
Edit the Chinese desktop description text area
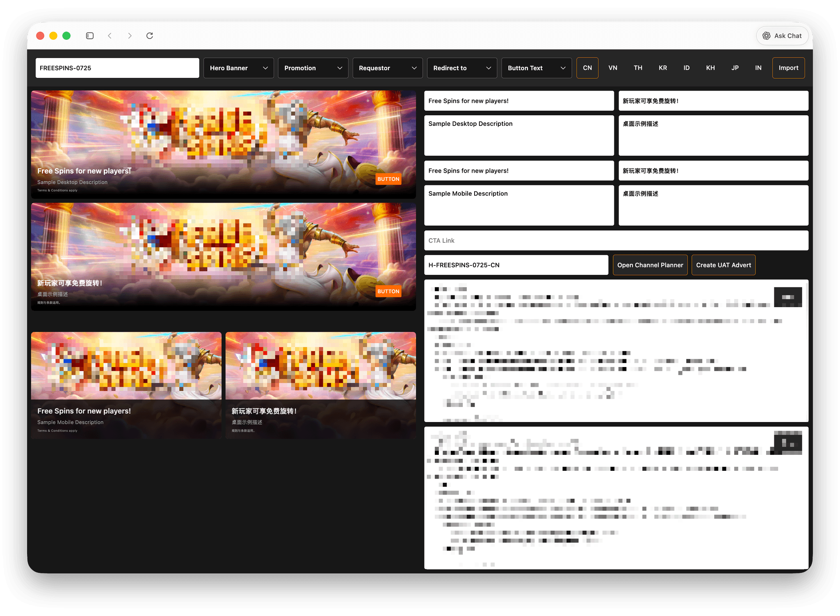[x=713, y=135]
